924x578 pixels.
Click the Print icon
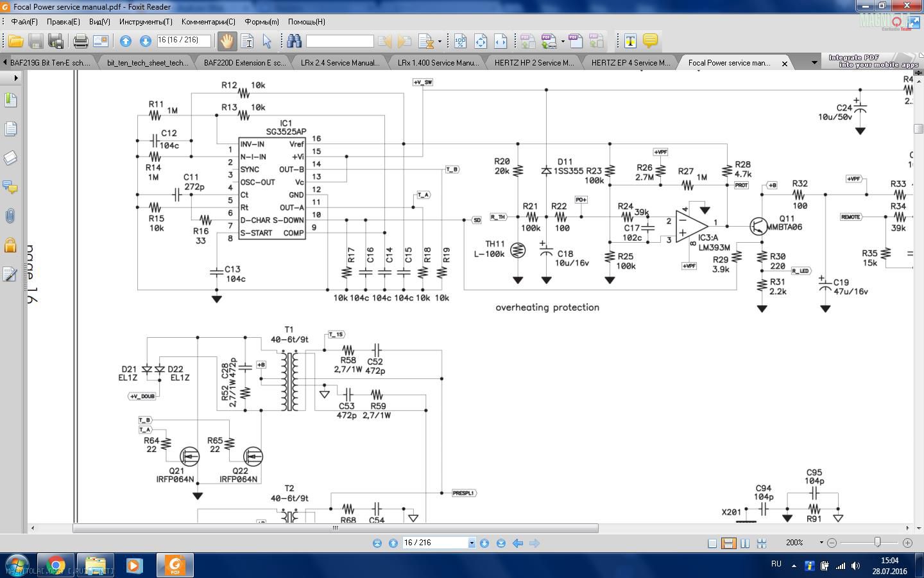pyautogui.click(x=80, y=41)
